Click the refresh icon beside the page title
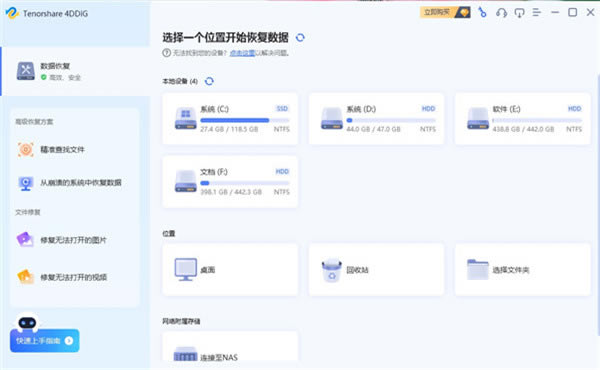 [x=300, y=37]
